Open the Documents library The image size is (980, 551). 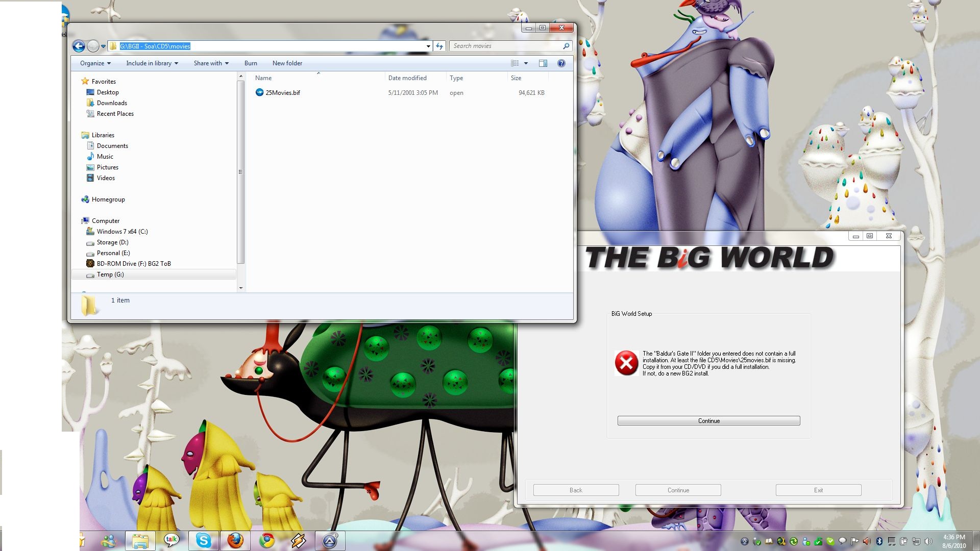pos(112,146)
